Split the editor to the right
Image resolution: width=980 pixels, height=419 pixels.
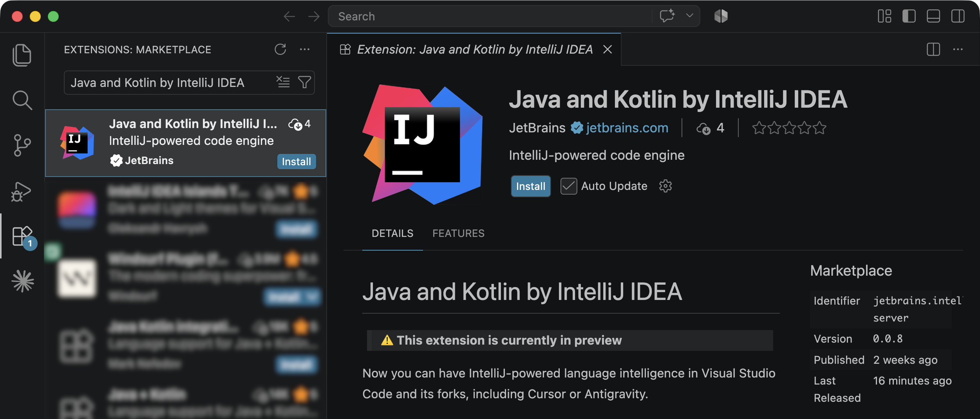click(933, 49)
